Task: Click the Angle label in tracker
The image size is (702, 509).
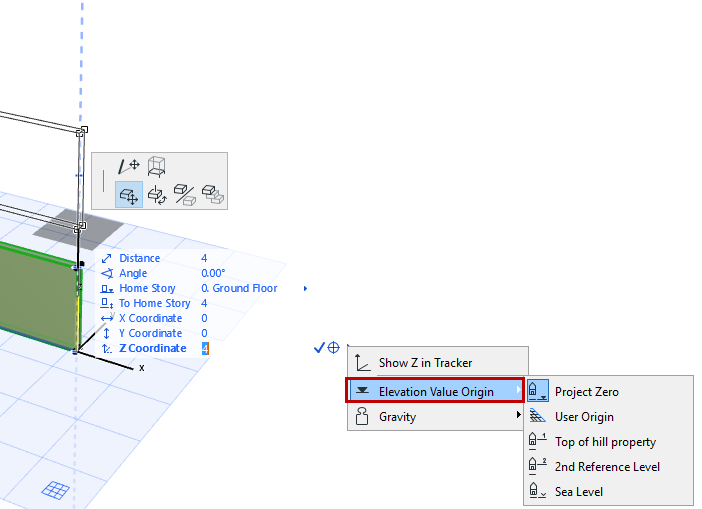Action: click(133, 274)
